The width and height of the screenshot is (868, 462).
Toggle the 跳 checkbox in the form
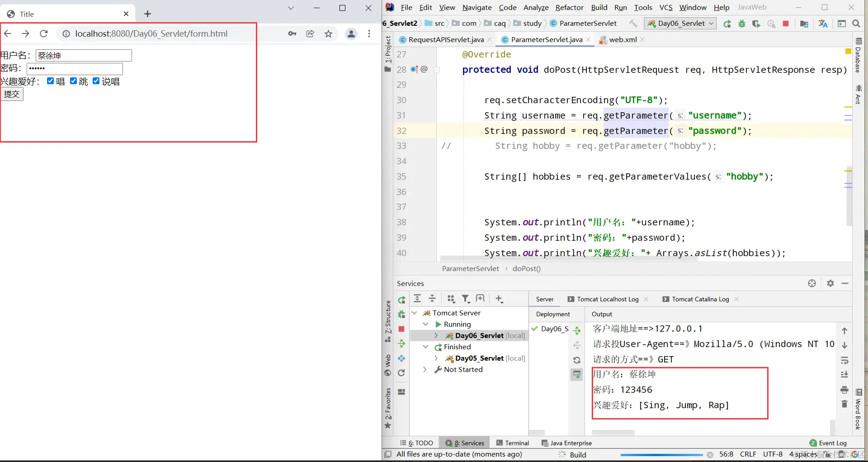pos(73,81)
